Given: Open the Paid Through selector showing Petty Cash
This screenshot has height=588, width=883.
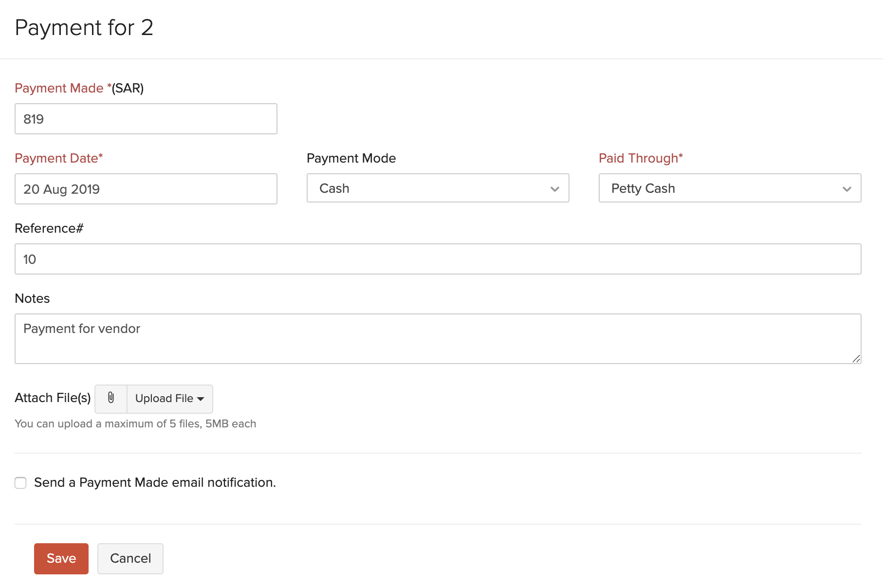Looking at the screenshot, I should [x=729, y=188].
